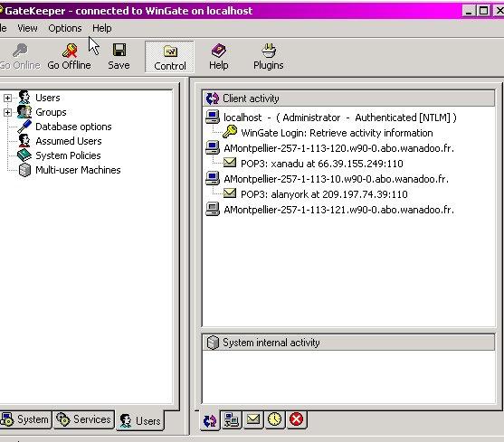Click envelope icon beside POP3 xanadu
This screenshot has width=504, height=442.
(x=230, y=163)
